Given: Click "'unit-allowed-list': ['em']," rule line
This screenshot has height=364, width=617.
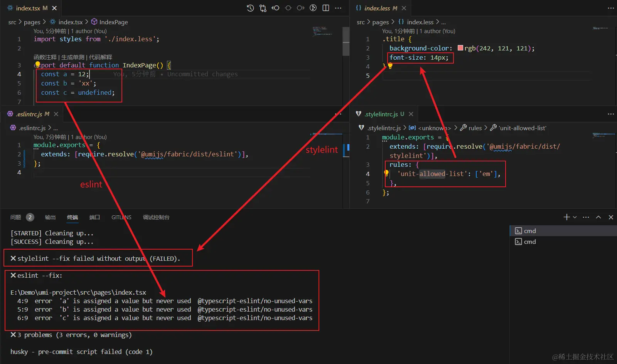Looking at the screenshot, I should click(449, 174).
